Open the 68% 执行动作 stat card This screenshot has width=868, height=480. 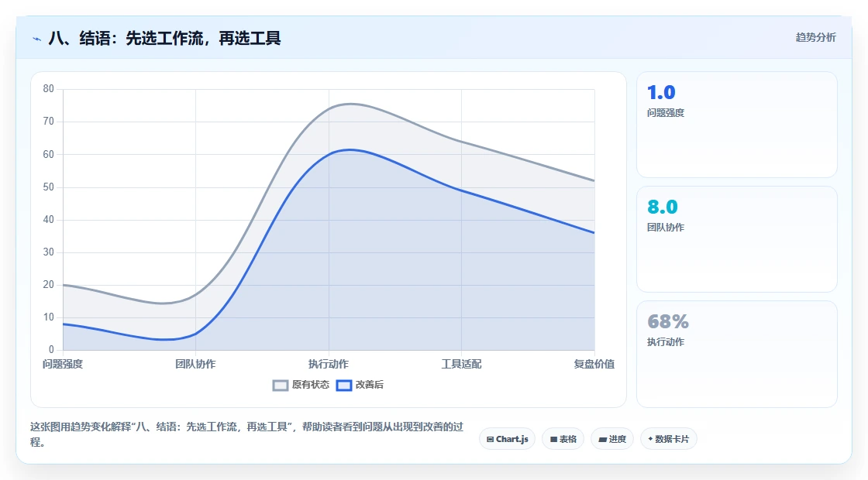pos(737,354)
